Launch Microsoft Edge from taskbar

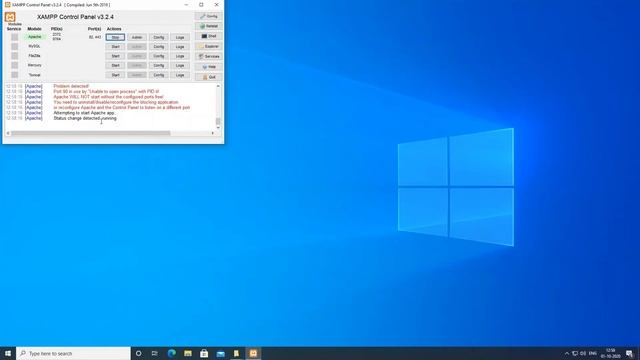(171, 353)
